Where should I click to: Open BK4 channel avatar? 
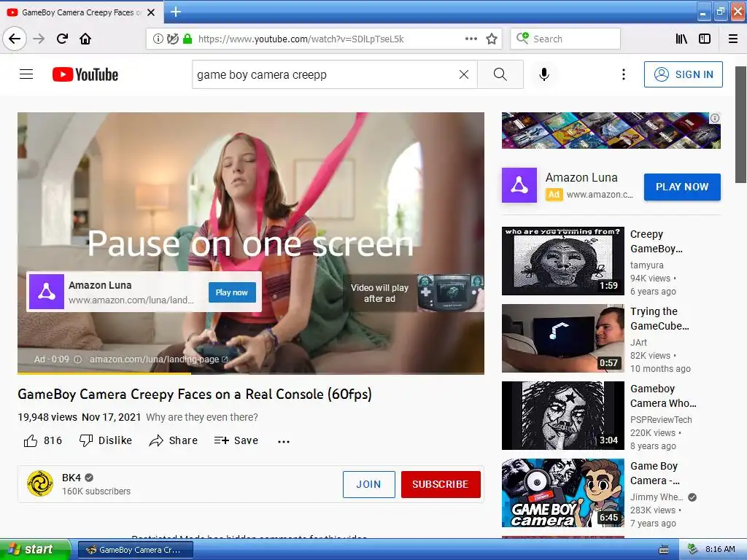[40, 483]
